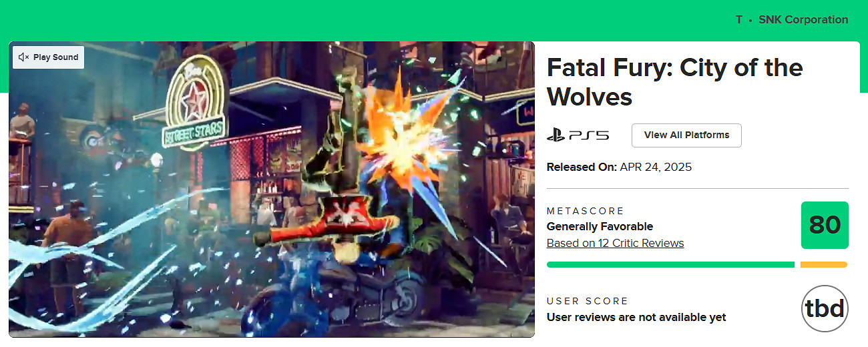Click the yellow mixed reviews bar segment
The image size is (868, 347).
coord(823,265)
